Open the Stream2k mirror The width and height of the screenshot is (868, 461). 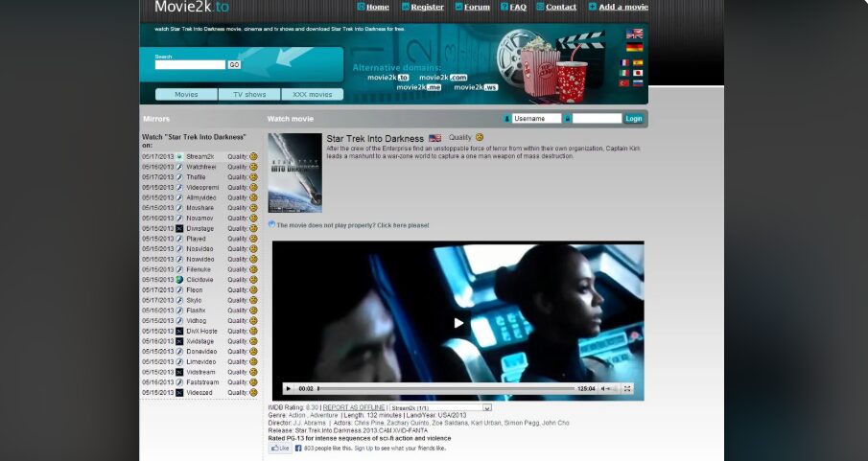(199, 156)
